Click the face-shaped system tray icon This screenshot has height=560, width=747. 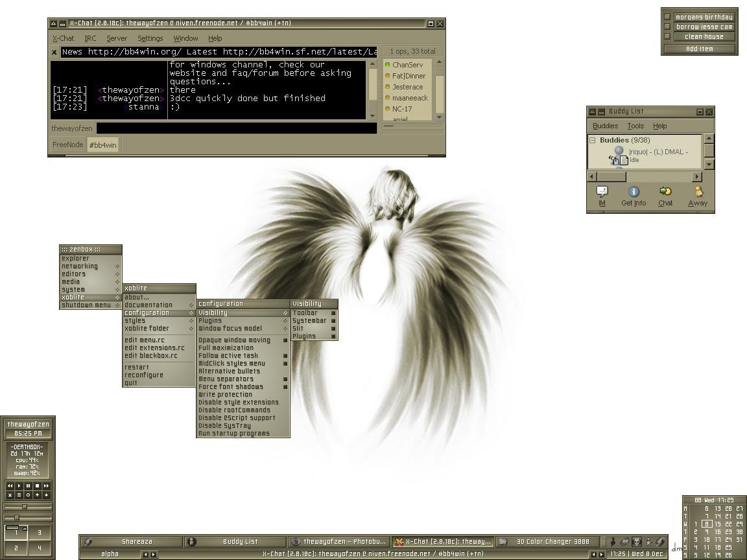637,541
